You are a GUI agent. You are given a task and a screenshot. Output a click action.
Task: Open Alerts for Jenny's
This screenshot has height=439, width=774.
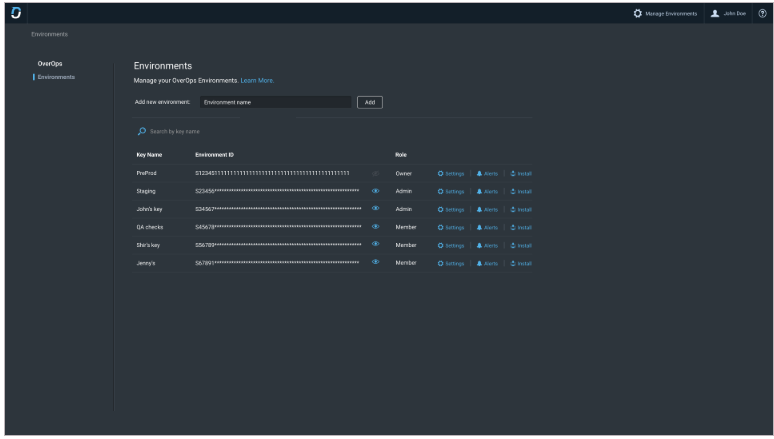tap(487, 264)
